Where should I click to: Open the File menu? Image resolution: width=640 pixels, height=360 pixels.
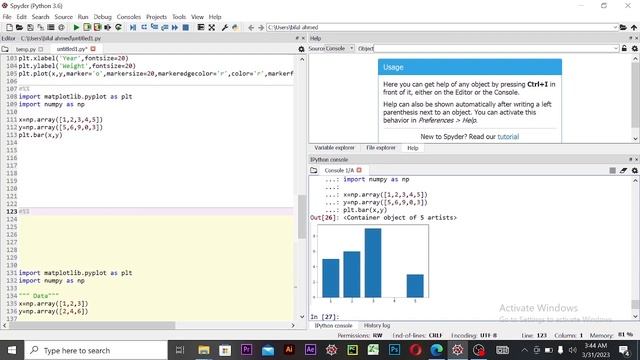[x=7, y=17]
